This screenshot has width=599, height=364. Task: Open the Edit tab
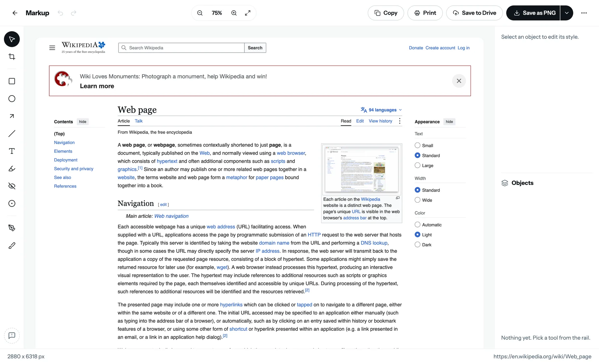360,121
